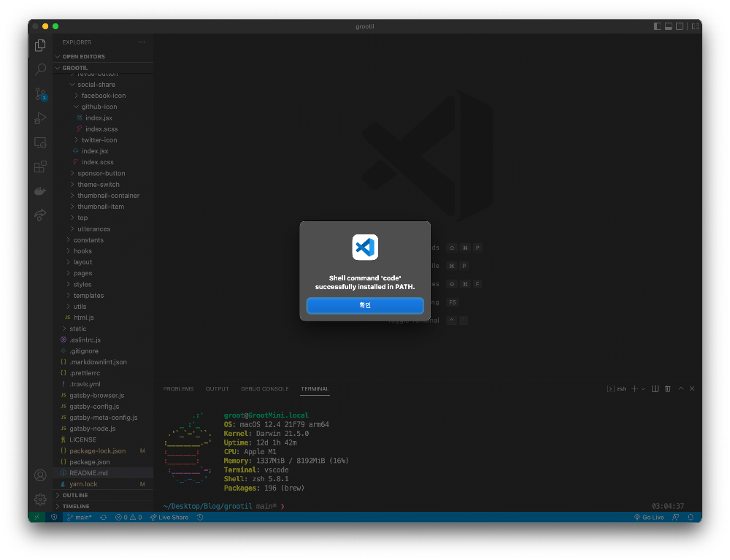The height and width of the screenshot is (560, 730).
Task: Open the Explorer view in activity bar
Action: coord(40,45)
